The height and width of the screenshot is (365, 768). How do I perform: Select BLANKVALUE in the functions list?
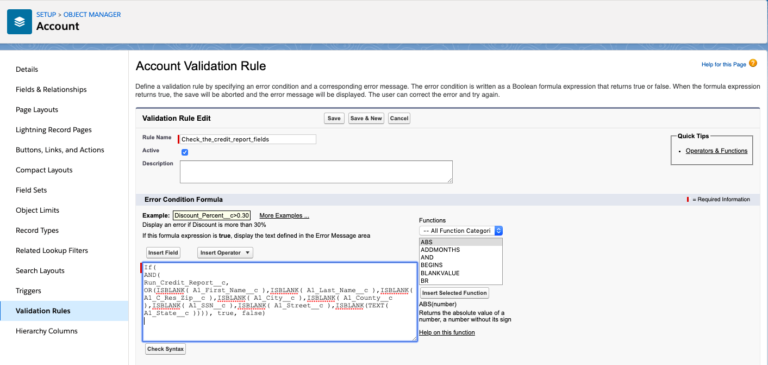(460, 272)
